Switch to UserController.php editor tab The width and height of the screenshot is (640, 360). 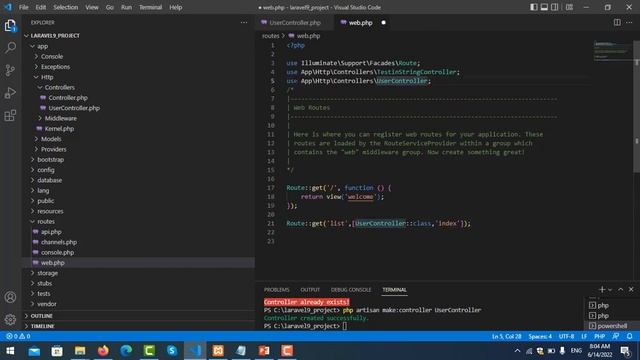pyautogui.click(x=295, y=22)
